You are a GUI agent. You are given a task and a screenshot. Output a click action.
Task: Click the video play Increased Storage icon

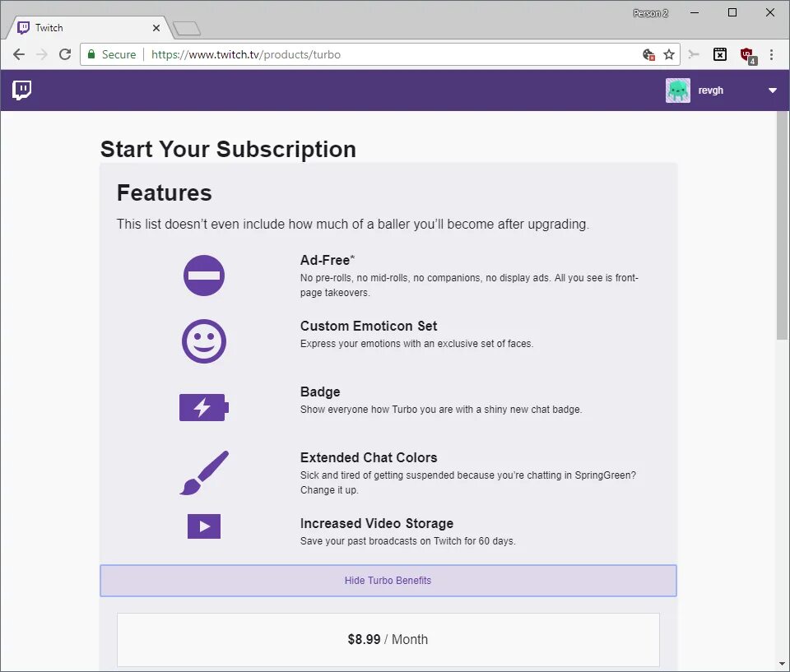pyautogui.click(x=203, y=526)
